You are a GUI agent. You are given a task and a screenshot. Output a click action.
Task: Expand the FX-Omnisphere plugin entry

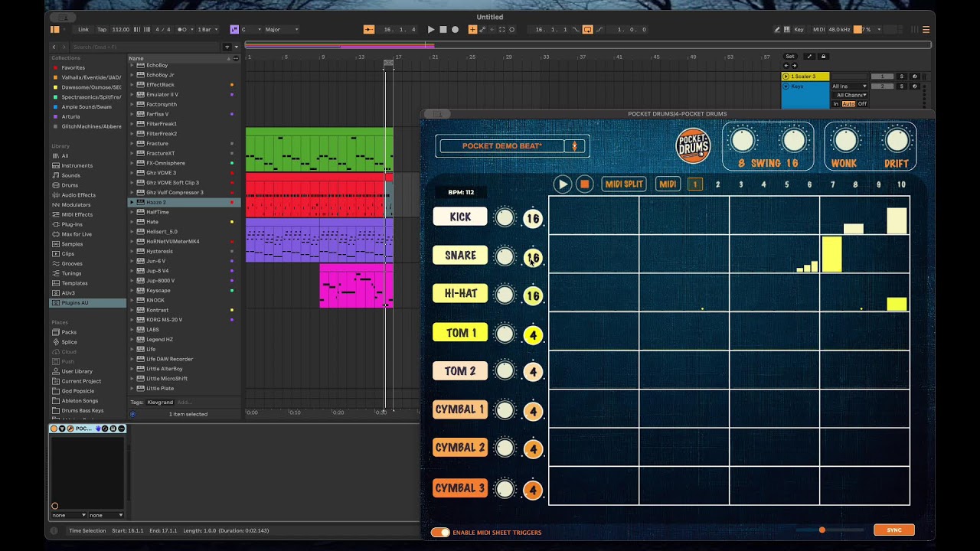click(132, 163)
